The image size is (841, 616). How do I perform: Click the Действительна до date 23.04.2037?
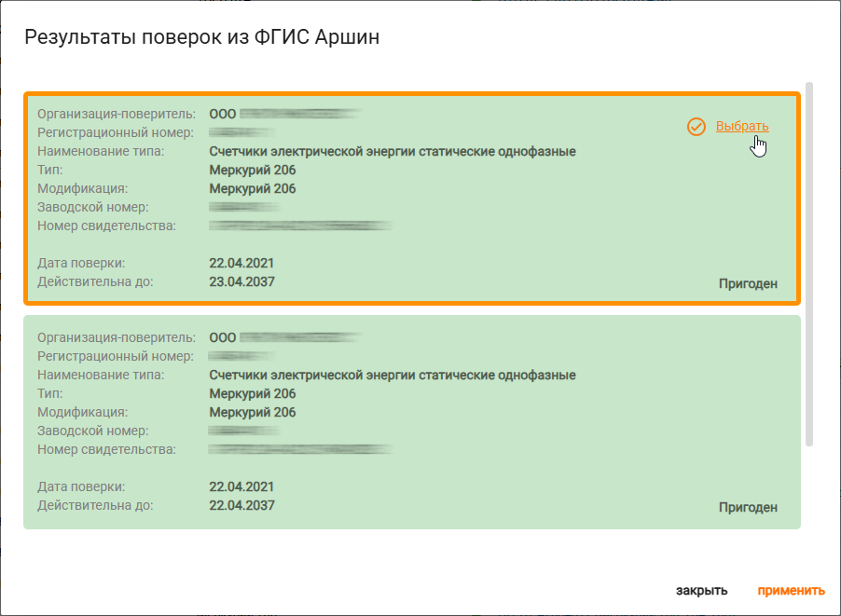[x=241, y=282]
